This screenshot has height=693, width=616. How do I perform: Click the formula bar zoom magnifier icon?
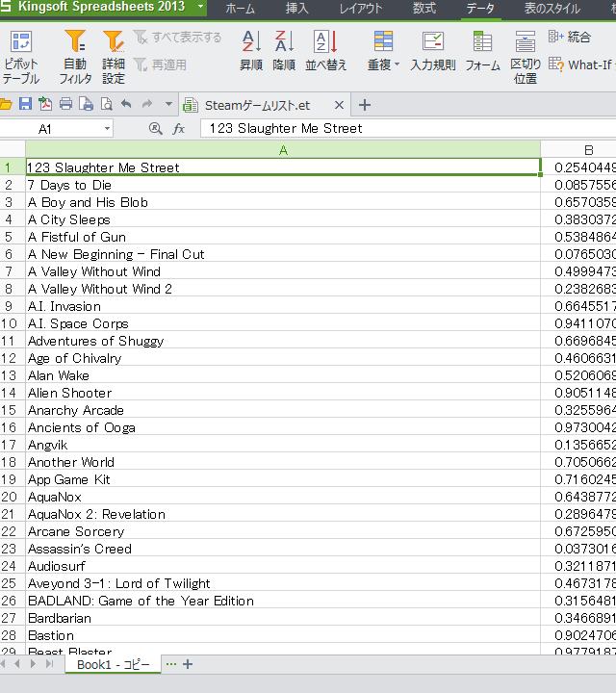pyautogui.click(x=156, y=129)
